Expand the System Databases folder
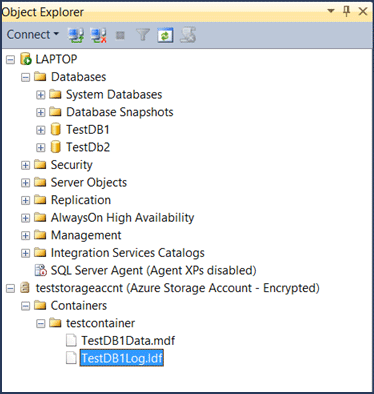The width and height of the screenshot is (374, 394). (x=40, y=95)
